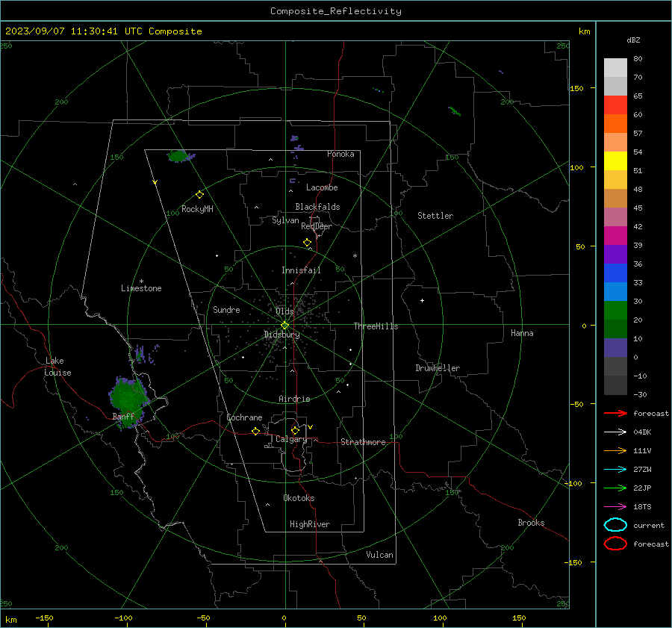Screen dimensions: 672x628
Task: Click the asterisk marker above Limestone
Action: [x=141, y=282]
